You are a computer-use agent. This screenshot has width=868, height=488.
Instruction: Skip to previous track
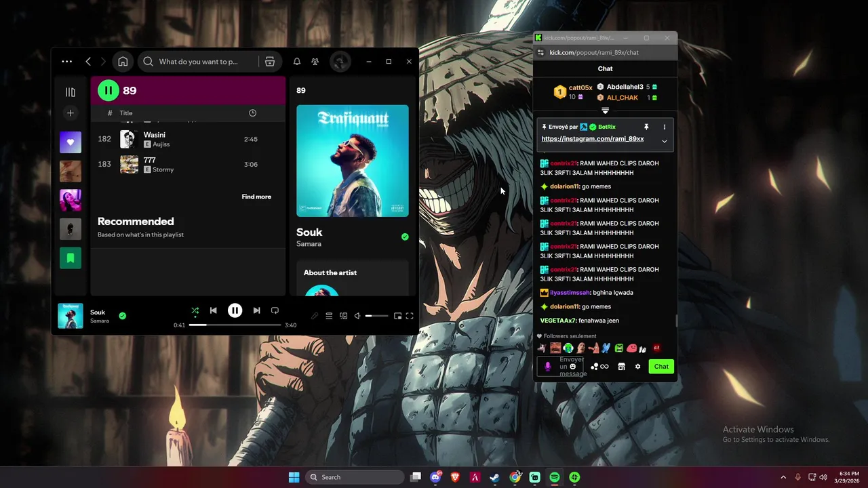tap(214, 310)
